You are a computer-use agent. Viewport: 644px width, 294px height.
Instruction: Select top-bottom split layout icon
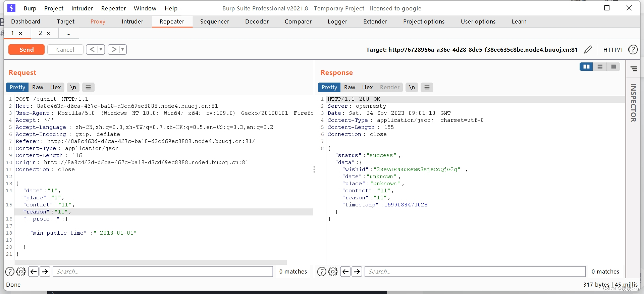click(x=600, y=67)
